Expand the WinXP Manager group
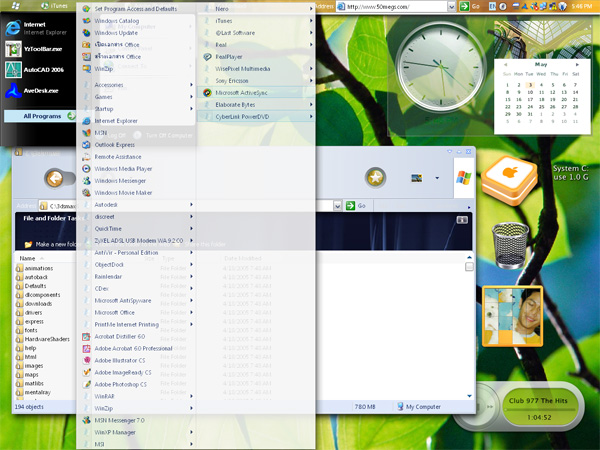600x450 pixels. point(138,432)
